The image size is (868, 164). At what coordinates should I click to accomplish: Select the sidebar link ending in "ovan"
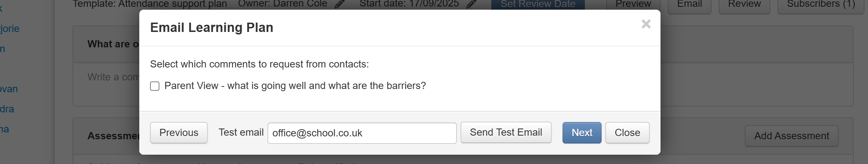coord(9,89)
